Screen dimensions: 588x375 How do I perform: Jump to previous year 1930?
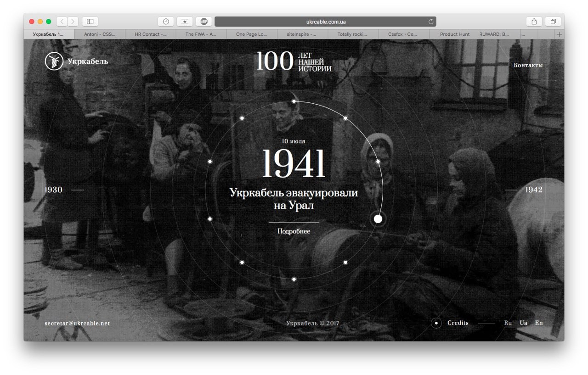coord(53,190)
